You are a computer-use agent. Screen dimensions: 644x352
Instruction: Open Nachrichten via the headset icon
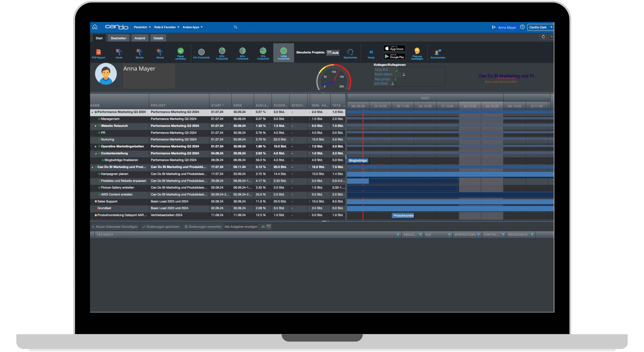351,53
